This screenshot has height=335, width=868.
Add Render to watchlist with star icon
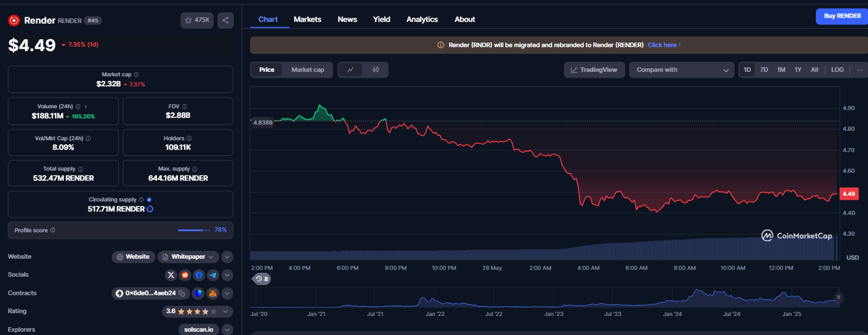pyautogui.click(x=197, y=20)
